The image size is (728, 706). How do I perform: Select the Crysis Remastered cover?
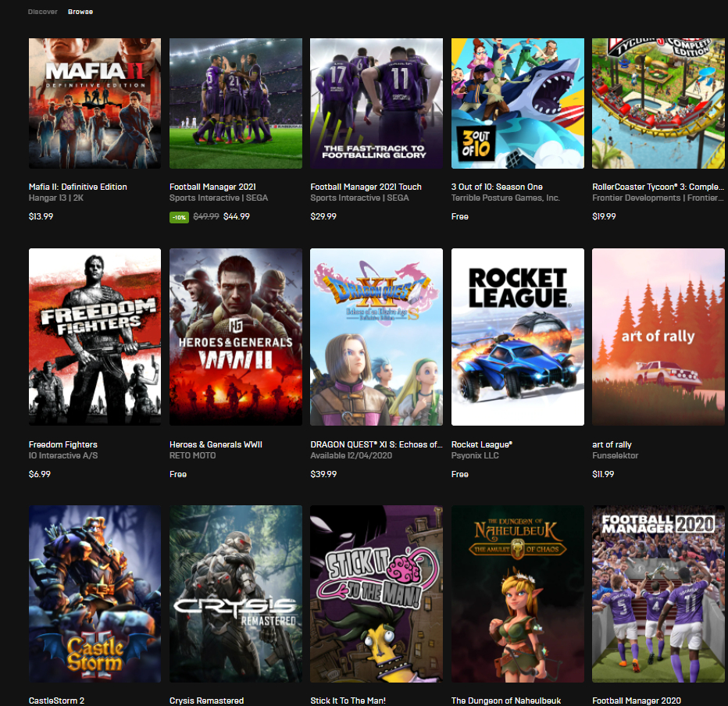[236, 594]
